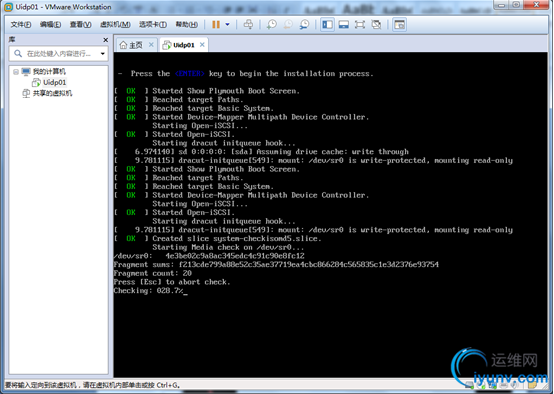The height and width of the screenshot is (394, 554).
Task: Select the Uidp01 virtual machine in library
Action: pos(54,82)
